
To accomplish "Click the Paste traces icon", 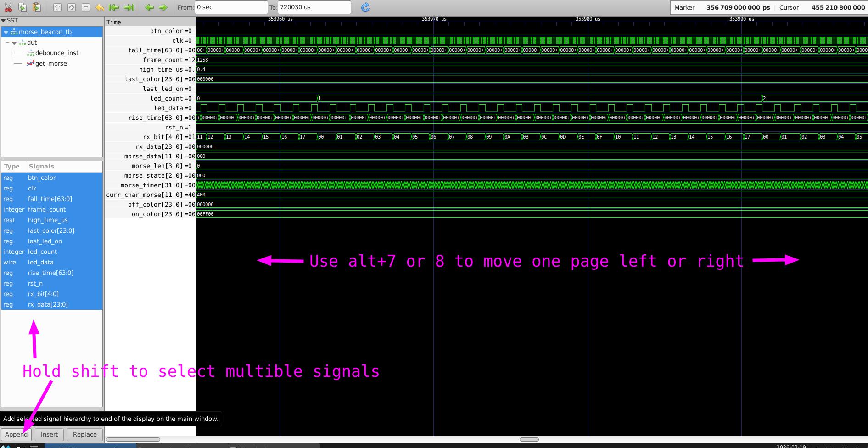I will point(37,7).
